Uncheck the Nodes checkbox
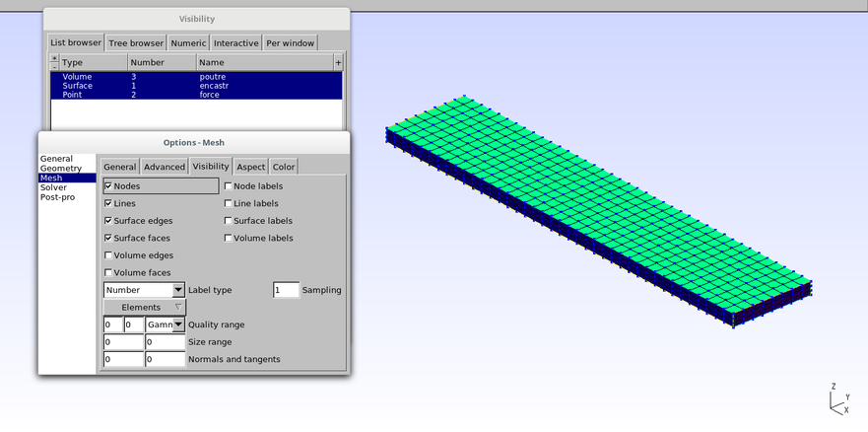This screenshot has height=432, width=868. tap(108, 185)
